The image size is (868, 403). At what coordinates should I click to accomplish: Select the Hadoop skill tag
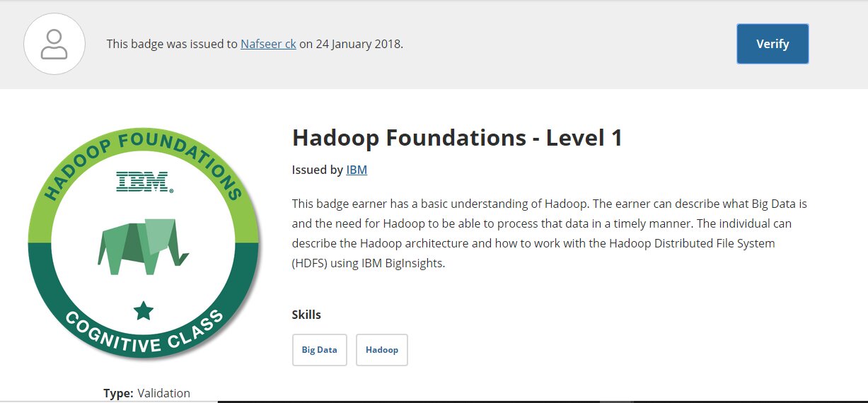coord(382,350)
